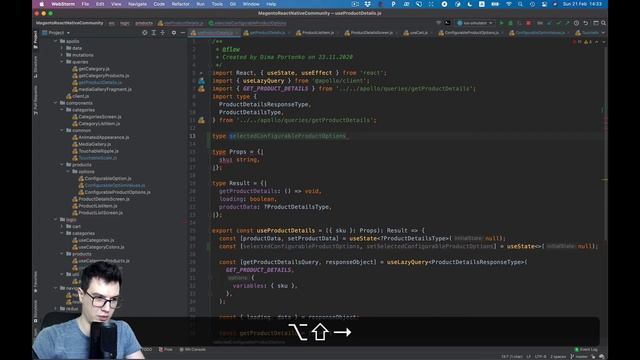Screen dimensions: 640x360
Task: Click the Pull Requests side button
Action: 36,100
